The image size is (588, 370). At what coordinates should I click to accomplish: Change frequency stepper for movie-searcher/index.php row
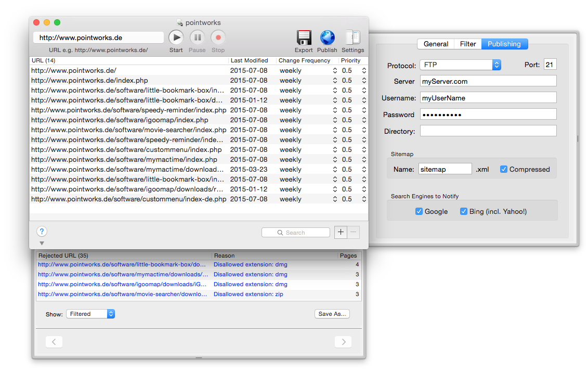tap(335, 130)
